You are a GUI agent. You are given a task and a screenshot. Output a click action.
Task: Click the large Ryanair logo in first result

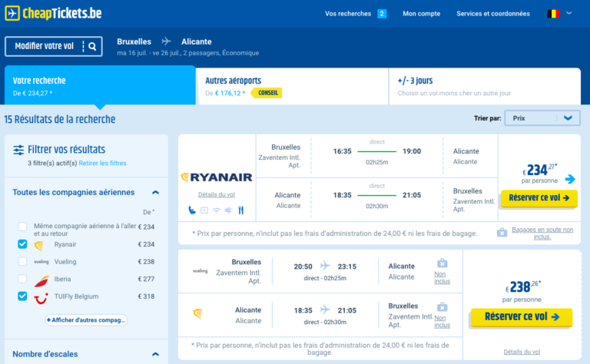click(217, 177)
